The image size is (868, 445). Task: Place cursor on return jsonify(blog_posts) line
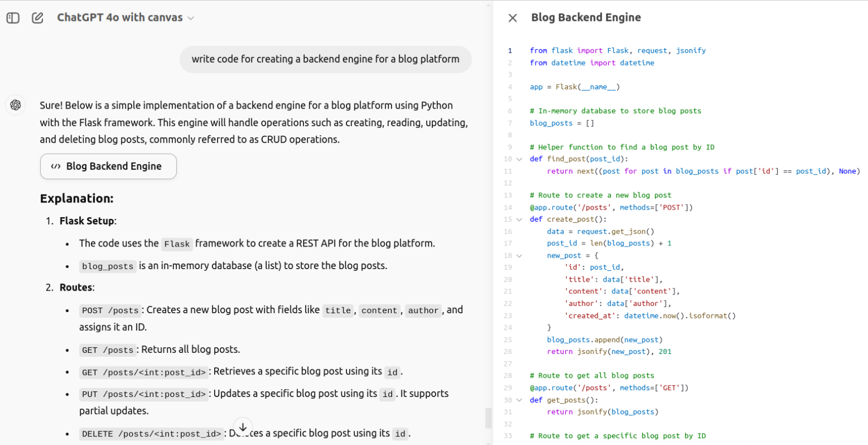coord(602,412)
